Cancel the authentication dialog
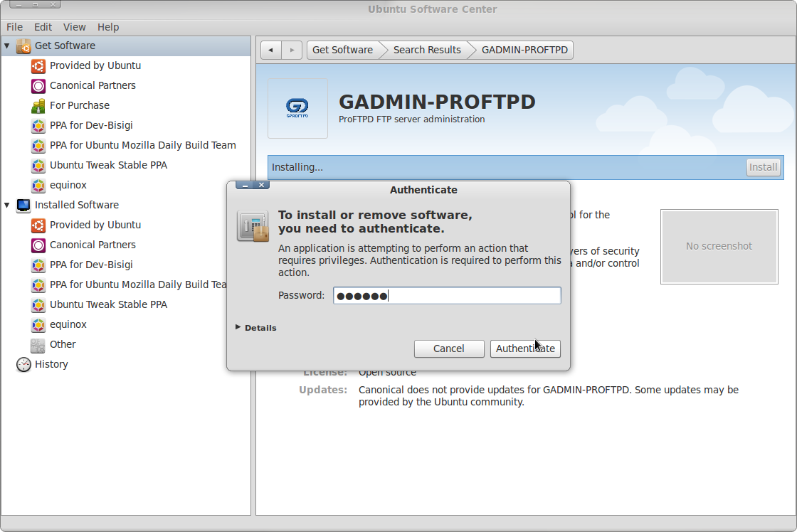797x532 pixels. click(449, 349)
